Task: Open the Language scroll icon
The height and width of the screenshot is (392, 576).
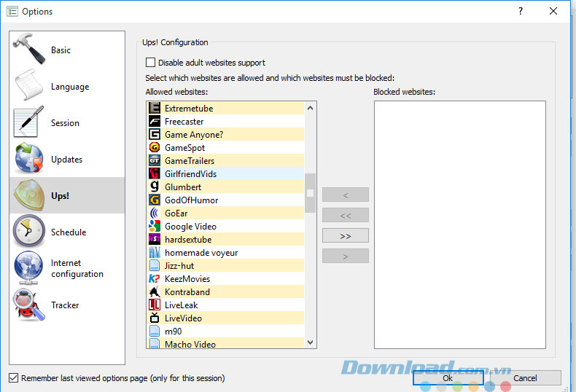Action: 28,86
